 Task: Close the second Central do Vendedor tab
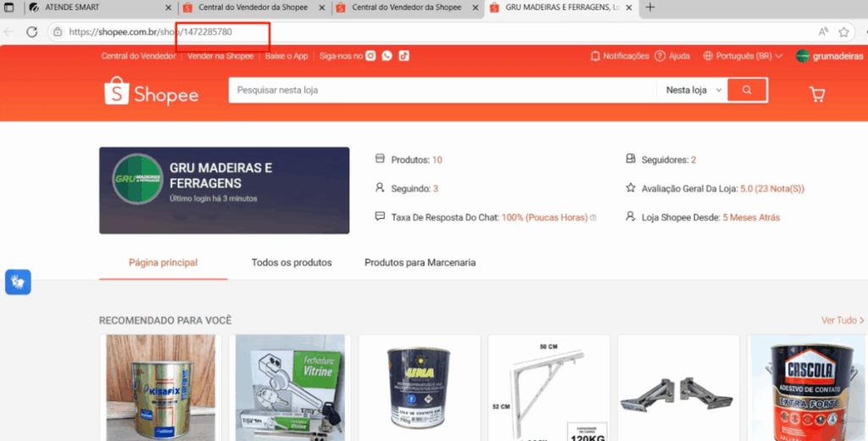click(476, 8)
